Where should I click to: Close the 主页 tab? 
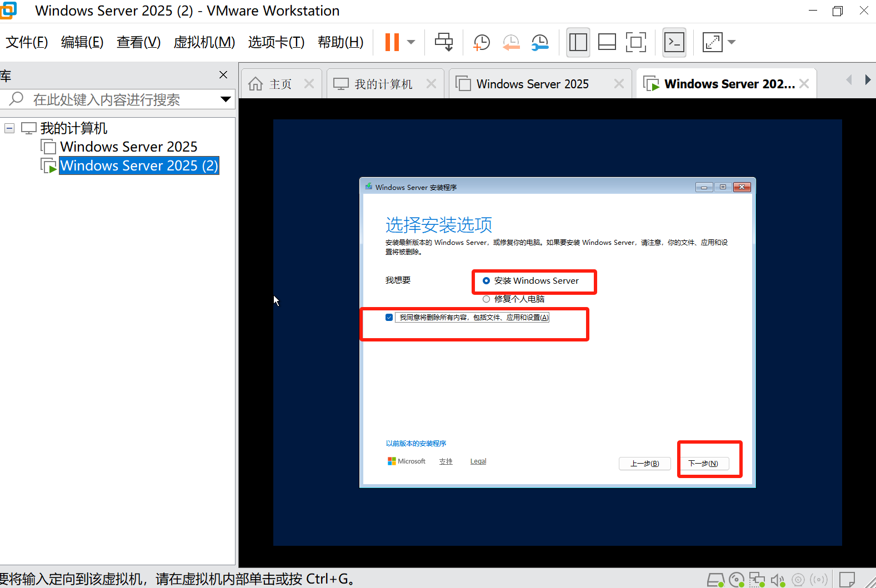point(309,84)
